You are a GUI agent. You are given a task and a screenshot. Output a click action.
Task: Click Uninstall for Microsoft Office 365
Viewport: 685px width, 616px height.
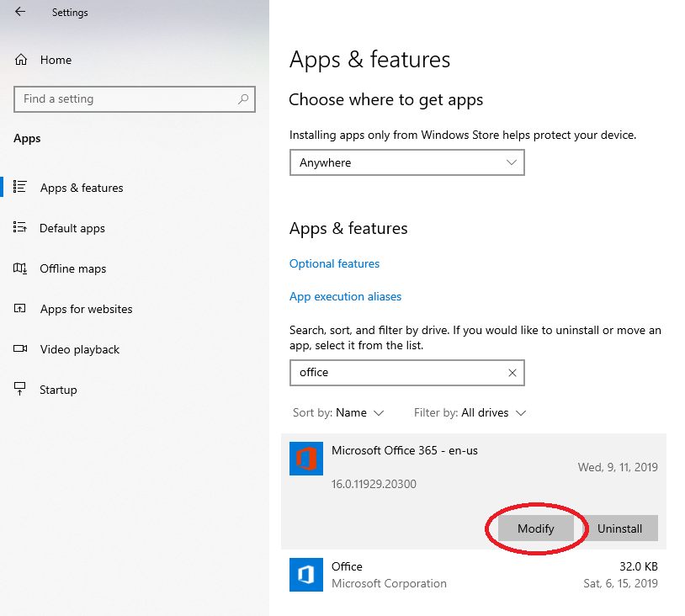[620, 528]
